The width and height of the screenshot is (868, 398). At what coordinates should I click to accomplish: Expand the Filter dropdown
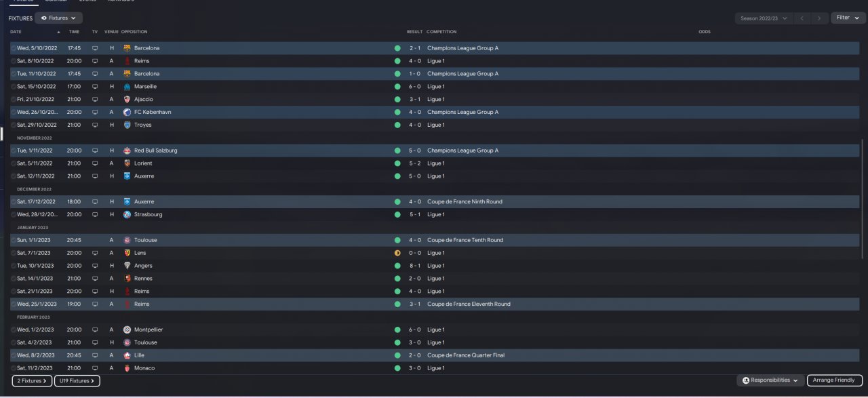click(x=848, y=18)
